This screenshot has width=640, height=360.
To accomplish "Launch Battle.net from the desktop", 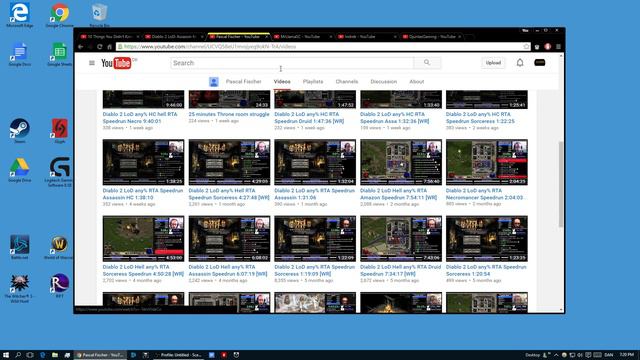I will 20,247.
